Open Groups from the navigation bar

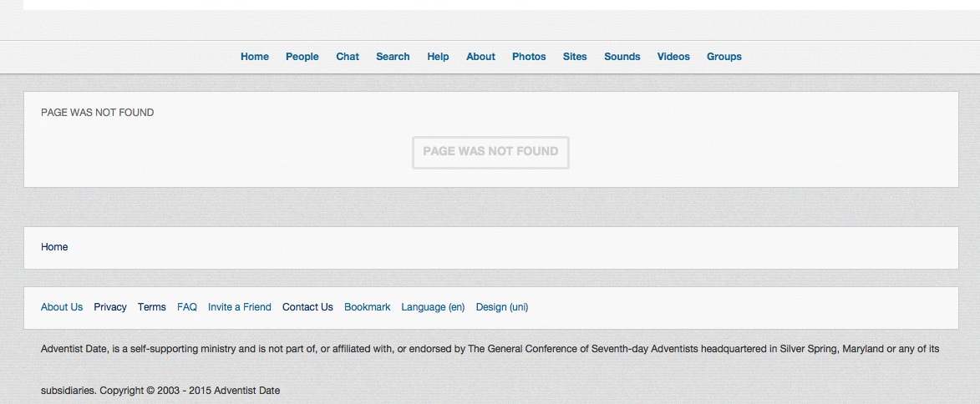pyautogui.click(x=724, y=57)
